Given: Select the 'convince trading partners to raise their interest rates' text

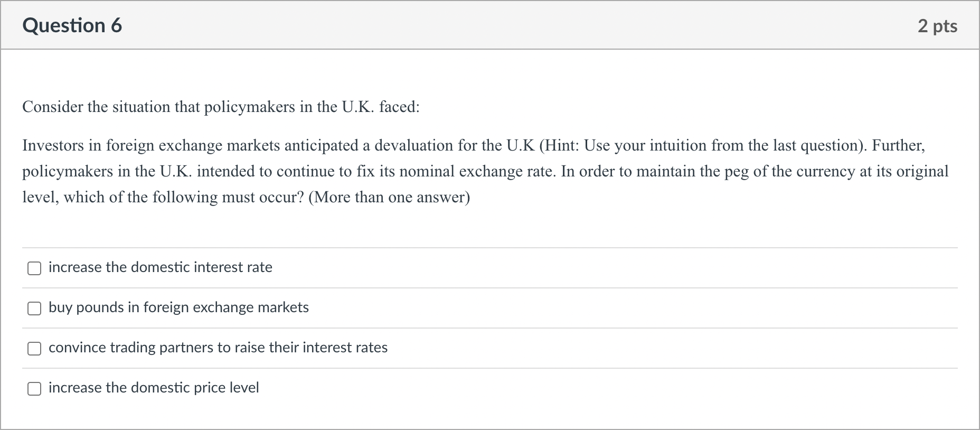Looking at the screenshot, I should point(218,348).
